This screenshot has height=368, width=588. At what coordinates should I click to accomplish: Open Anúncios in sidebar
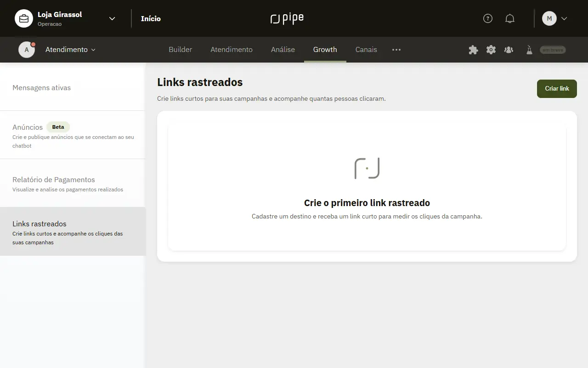[73, 135]
